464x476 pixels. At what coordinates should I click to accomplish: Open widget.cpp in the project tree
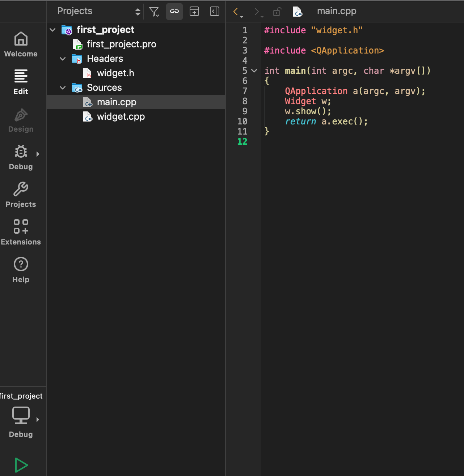tap(121, 116)
